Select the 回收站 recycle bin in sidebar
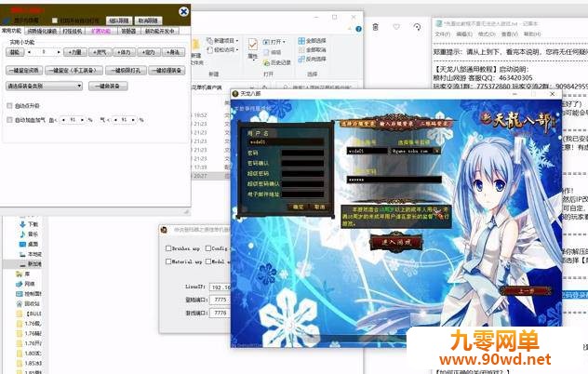 (28, 303)
